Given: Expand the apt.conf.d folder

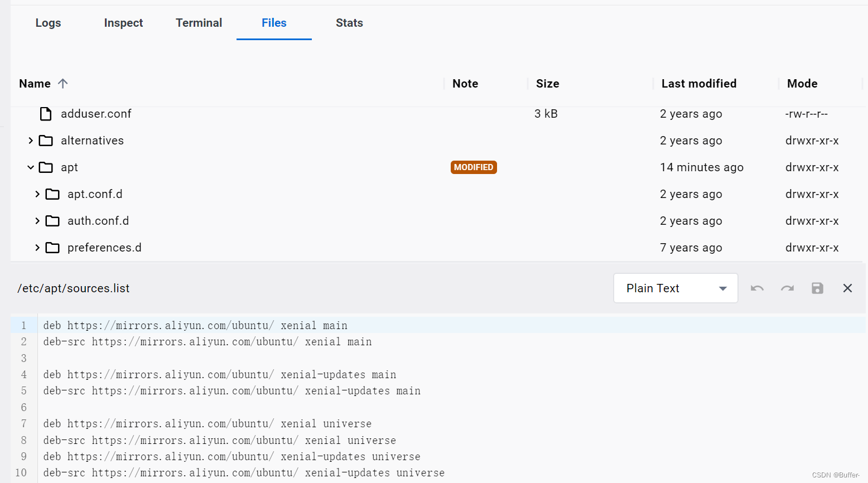Looking at the screenshot, I should (x=37, y=194).
